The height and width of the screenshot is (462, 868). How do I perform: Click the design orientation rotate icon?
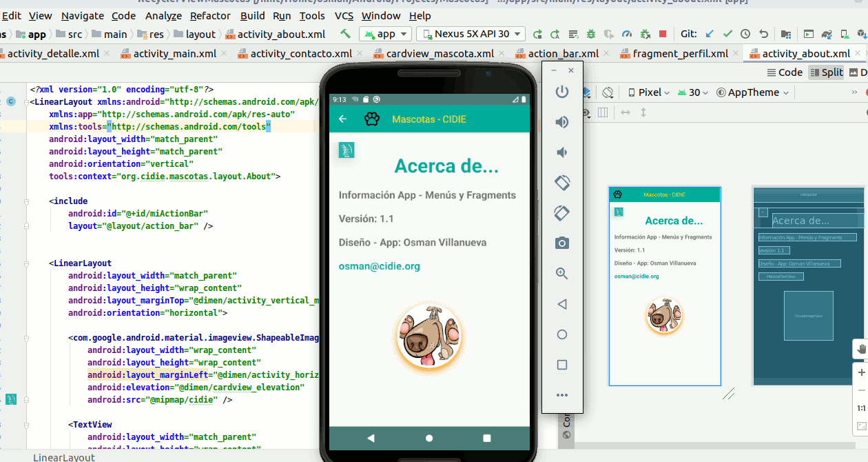[x=608, y=92]
